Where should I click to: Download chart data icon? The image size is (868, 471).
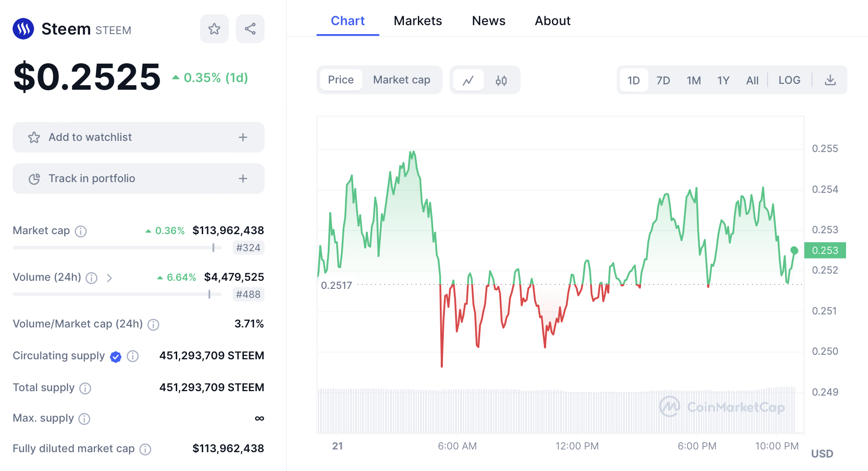tap(830, 80)
